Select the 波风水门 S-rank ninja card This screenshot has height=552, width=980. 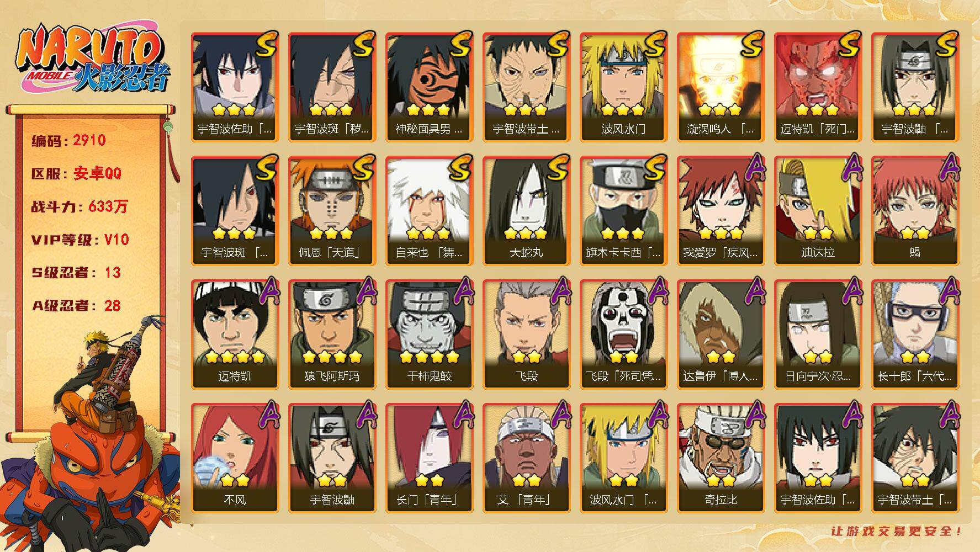pos(623,87)
